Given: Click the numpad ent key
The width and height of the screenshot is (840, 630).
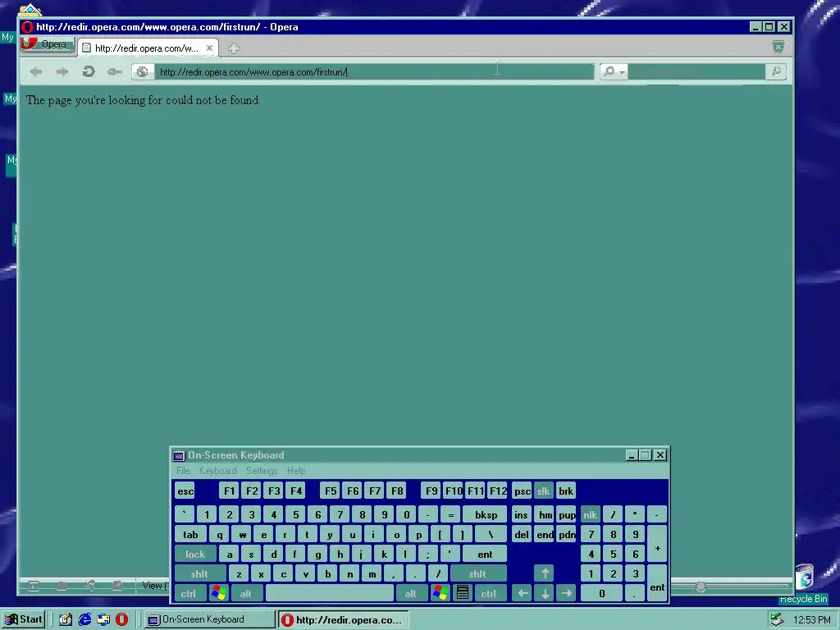Looking at the screenshot, I should tap(657, 584).
